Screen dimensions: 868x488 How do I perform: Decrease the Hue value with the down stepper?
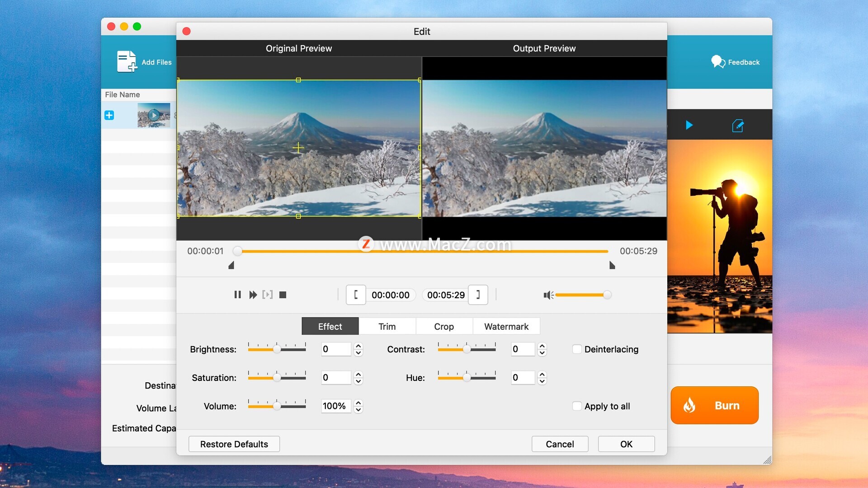542,381
